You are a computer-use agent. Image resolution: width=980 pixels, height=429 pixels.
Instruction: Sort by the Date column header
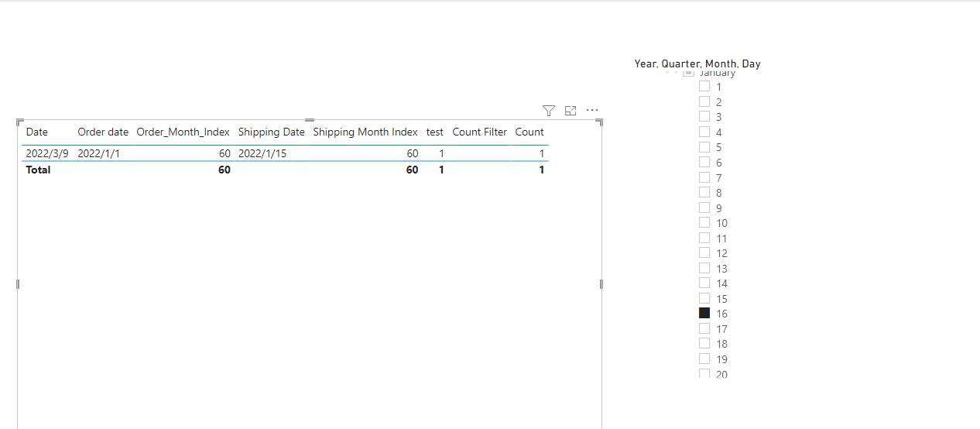(x=37, y=132)
